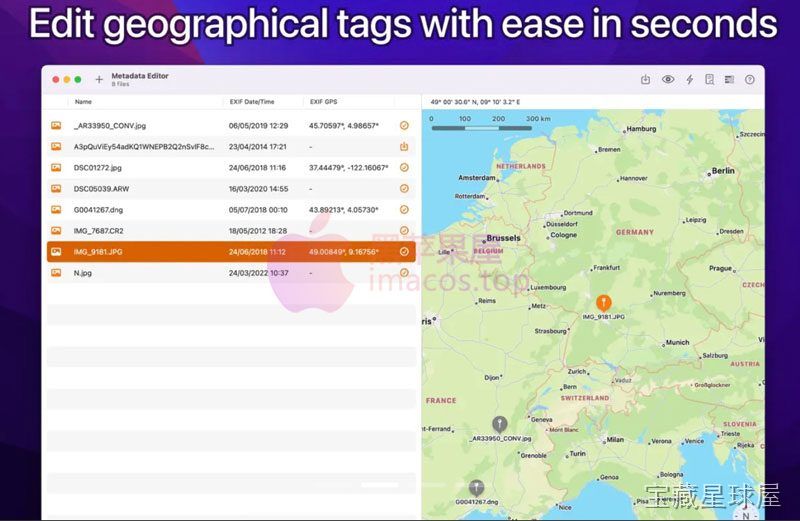The height and width of the screenshot is (521, 800).
Task: Click the map distance scale bar
Action: coord(482,128)
